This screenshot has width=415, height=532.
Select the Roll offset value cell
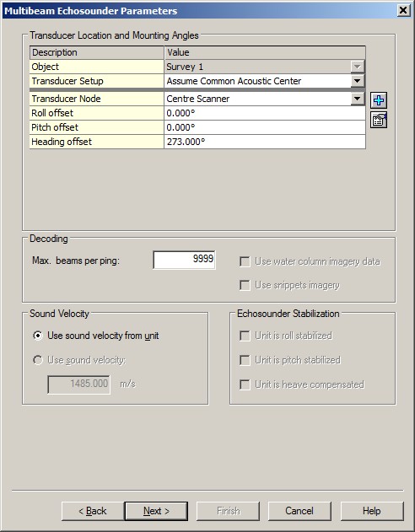[x=265, y=113]
